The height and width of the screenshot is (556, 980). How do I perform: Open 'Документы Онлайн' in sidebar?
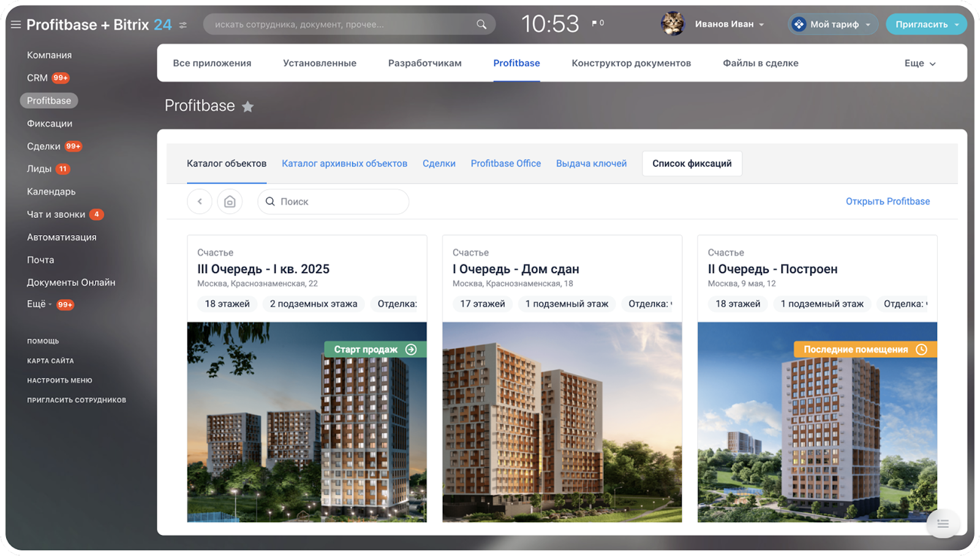[x=71, y=282]
